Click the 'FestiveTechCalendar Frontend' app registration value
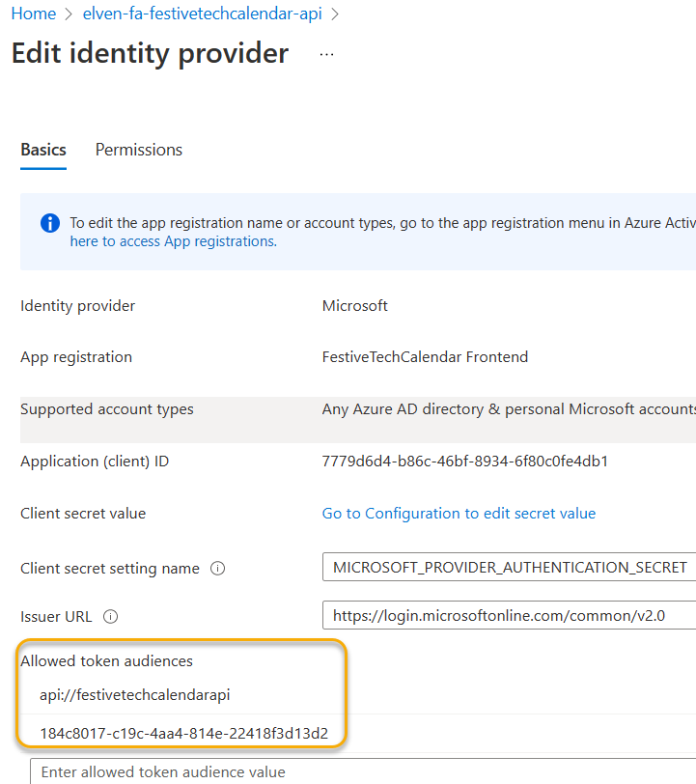The width and height of the screenshot is (696, 784). pyautogui.click(x=425, y=357)
